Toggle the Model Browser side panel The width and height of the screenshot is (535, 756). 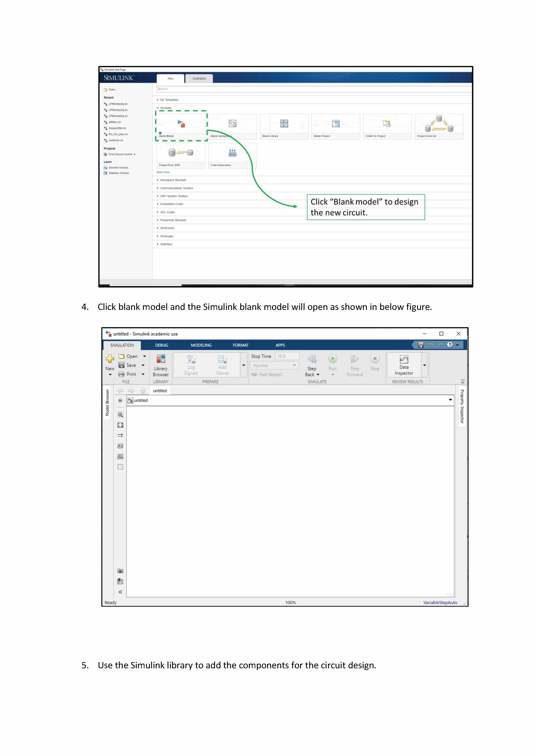tap(107, 402)
